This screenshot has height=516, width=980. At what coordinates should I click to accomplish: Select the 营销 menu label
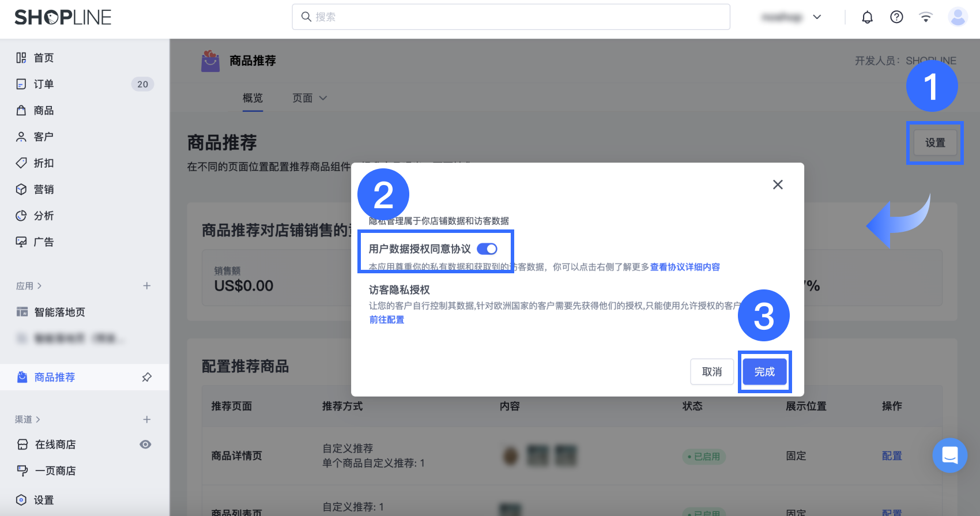tap(44, 189)
